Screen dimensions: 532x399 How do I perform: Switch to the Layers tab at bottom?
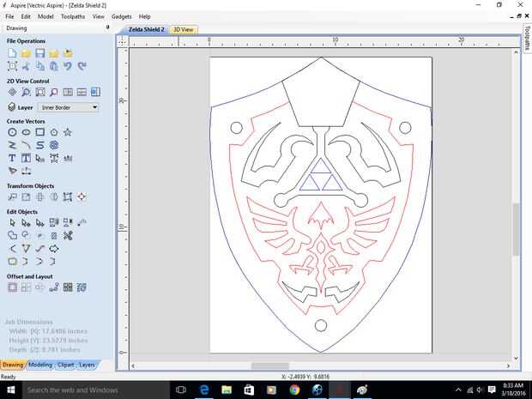point(87,365)
